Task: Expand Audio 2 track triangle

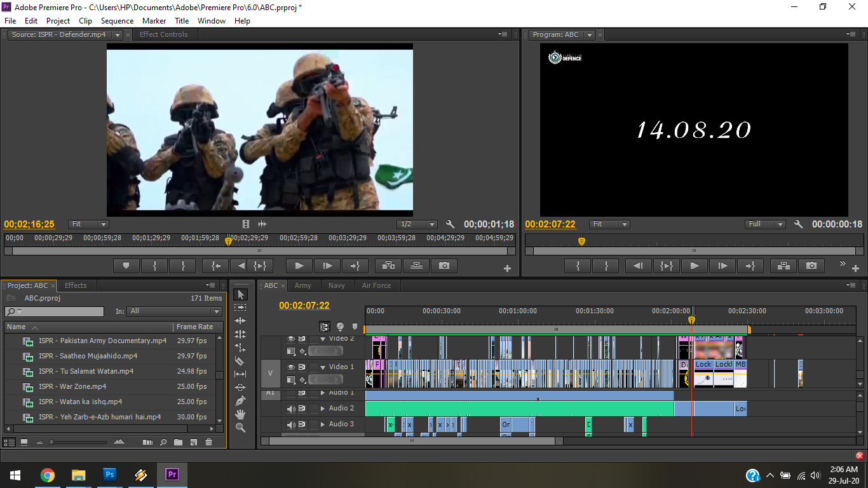Action: (x=323, y=409)
